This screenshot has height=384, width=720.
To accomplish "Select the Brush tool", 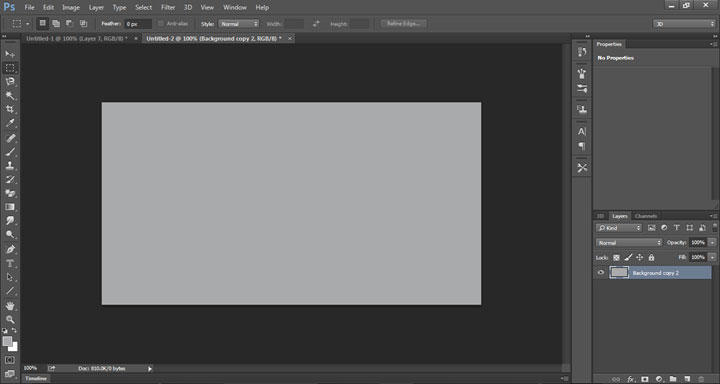I will [10, 152].
